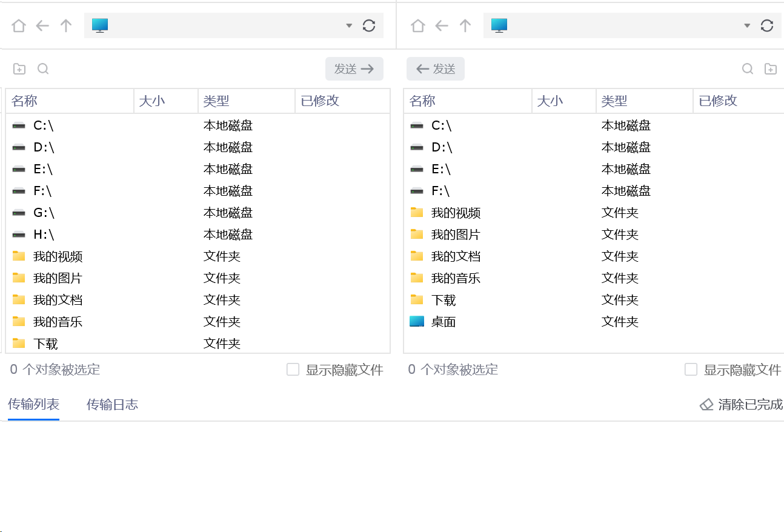Toggle 显示隐藏文件 checkbox in right pane
784x532 pixels.
pyautogui.click(x=691, y=370)
